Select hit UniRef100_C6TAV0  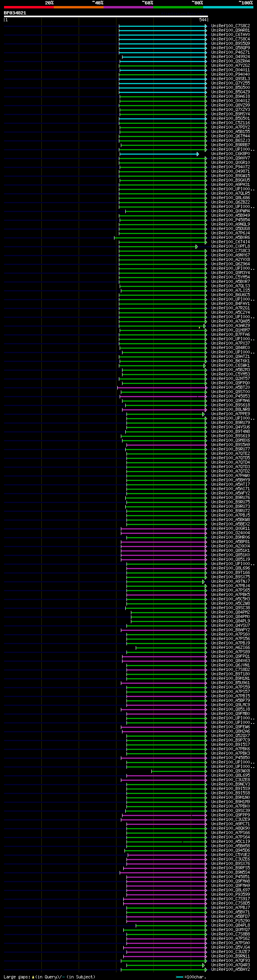click(230, 35)
